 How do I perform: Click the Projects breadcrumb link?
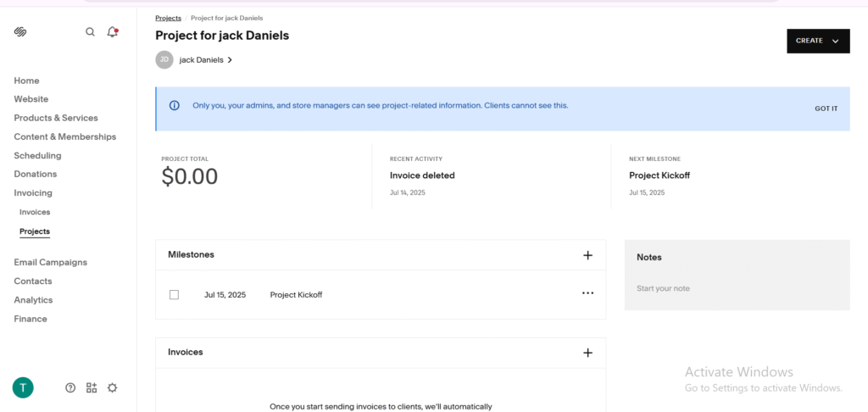click(169, 19)
